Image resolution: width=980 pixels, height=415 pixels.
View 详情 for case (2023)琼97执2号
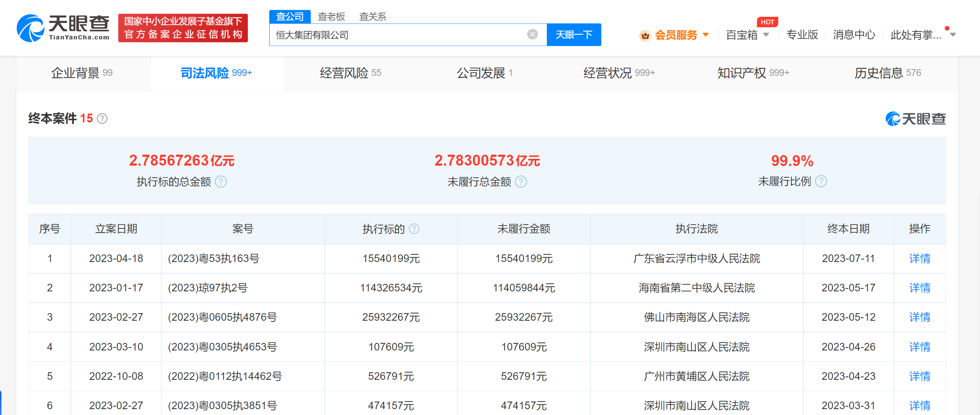click(919, 288)
